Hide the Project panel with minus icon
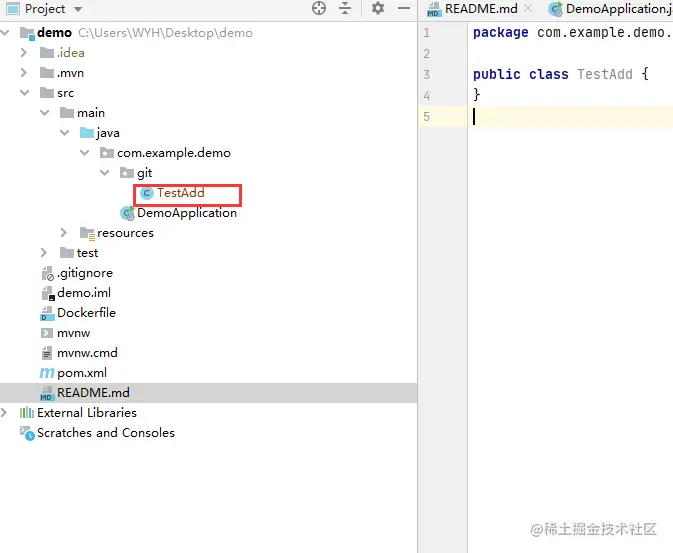The height and width of the screenshot is (553, 673). tap(404, 8)
